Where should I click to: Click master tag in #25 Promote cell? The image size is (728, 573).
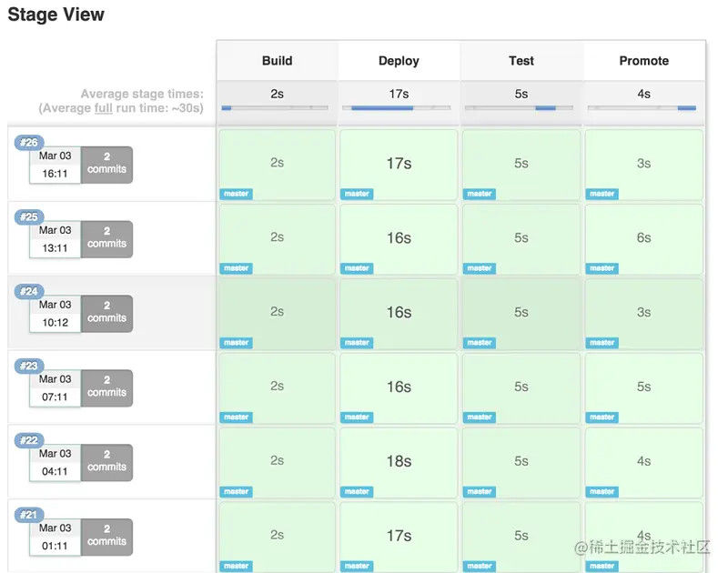coord(602,268)
